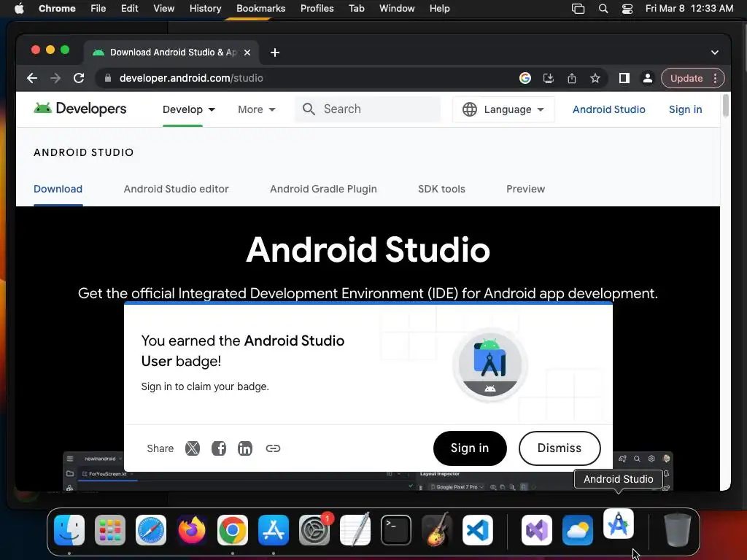Viewport: 747px width, 560px height.
Task: Click the browser forward arrow
Action: [55, 78]
